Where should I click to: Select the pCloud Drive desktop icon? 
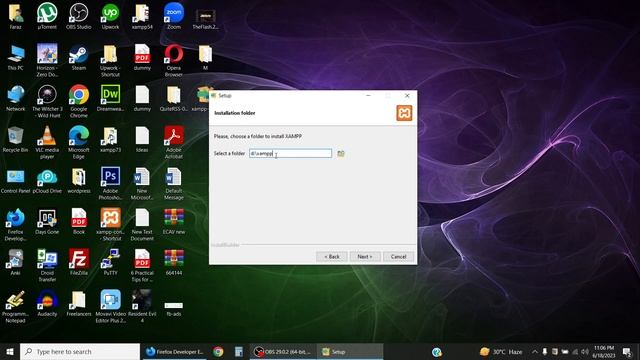(x=47, y=180)
